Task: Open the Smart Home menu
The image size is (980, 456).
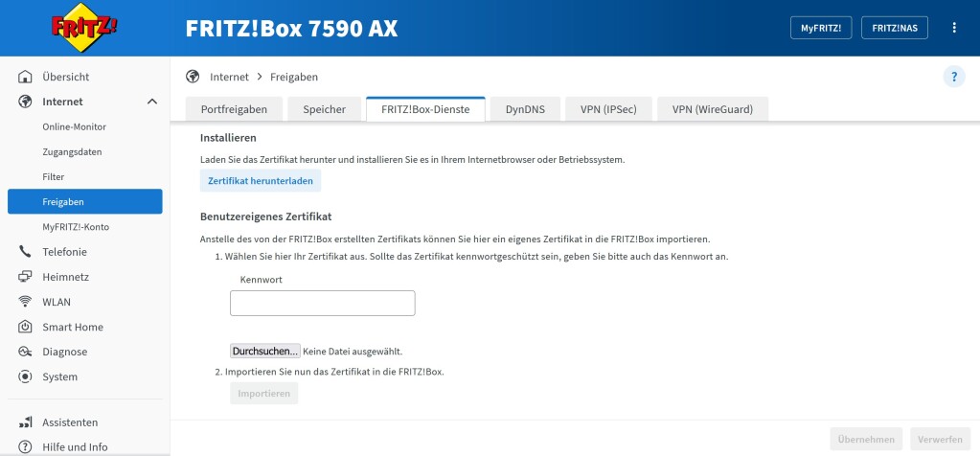Action: coord(73,327)
